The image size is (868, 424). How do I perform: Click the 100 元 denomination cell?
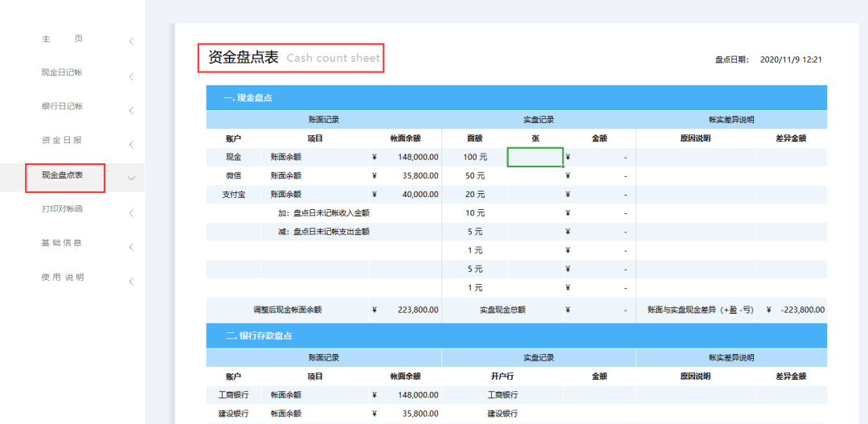tap(475, 157)
